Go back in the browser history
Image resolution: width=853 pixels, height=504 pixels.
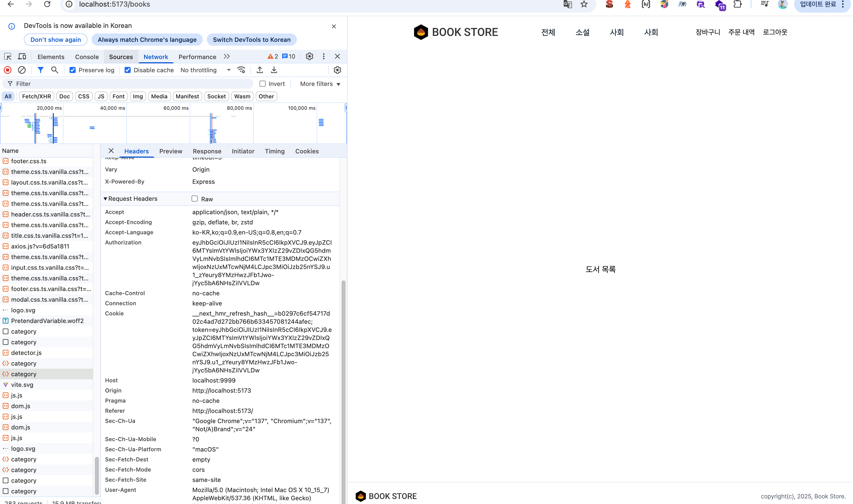click(x=11, y=4)
